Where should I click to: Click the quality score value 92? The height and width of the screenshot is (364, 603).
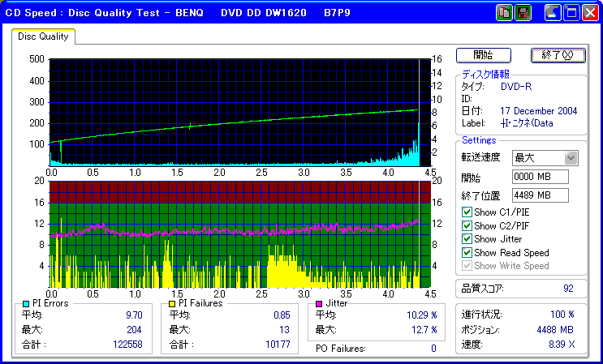568,289
